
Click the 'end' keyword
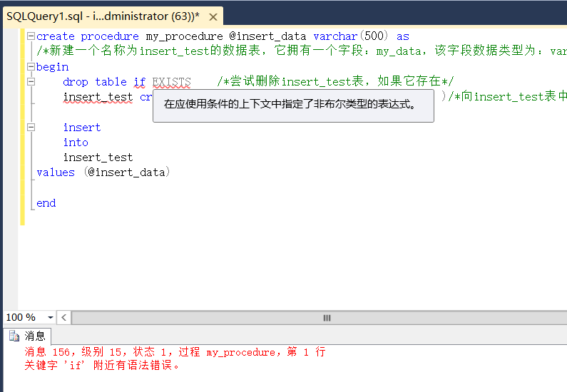[x=46, y=203]
